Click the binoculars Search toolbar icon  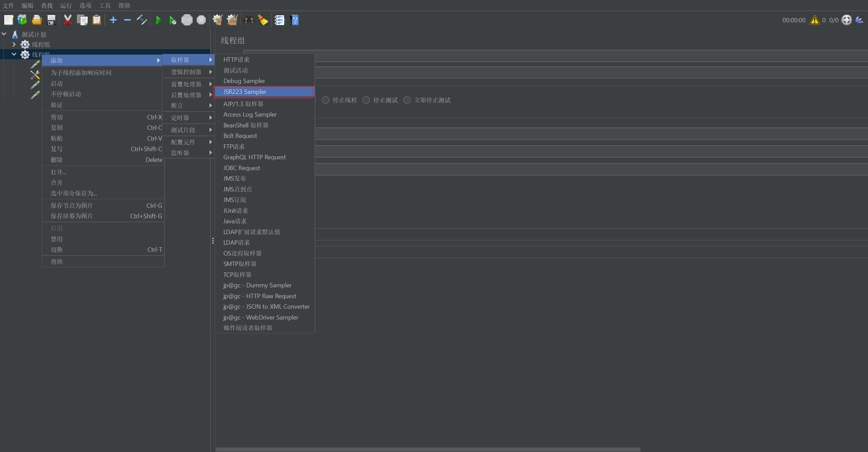coord(249,20)
